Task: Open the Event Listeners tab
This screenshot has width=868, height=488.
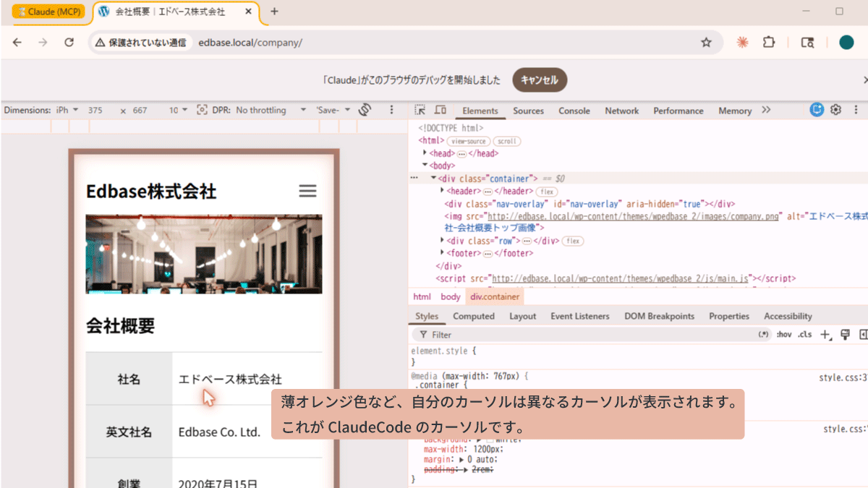Action: (580, 316)
